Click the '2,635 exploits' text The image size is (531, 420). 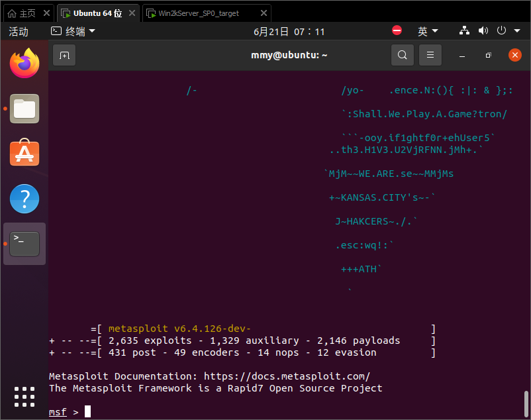tap(150, 341)
